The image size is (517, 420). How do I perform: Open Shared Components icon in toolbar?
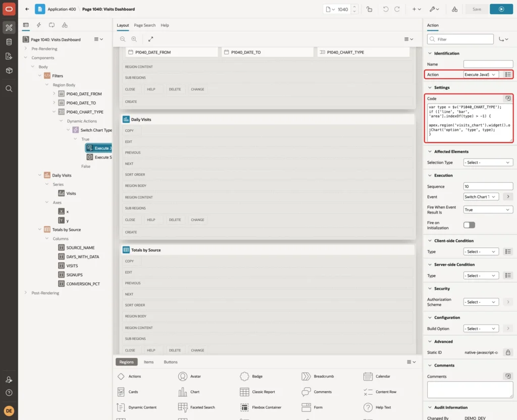coord(454,9)
